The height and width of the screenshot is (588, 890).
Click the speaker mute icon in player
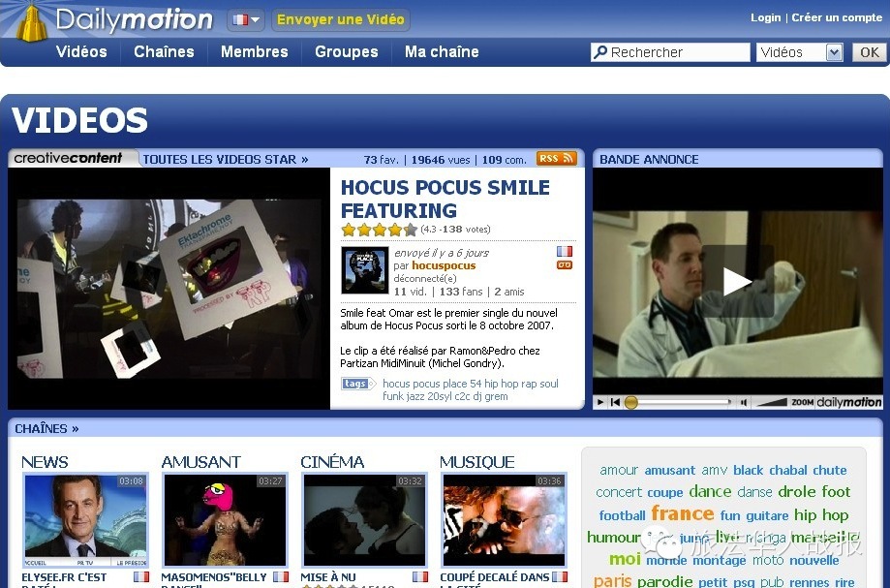[743, 402]
